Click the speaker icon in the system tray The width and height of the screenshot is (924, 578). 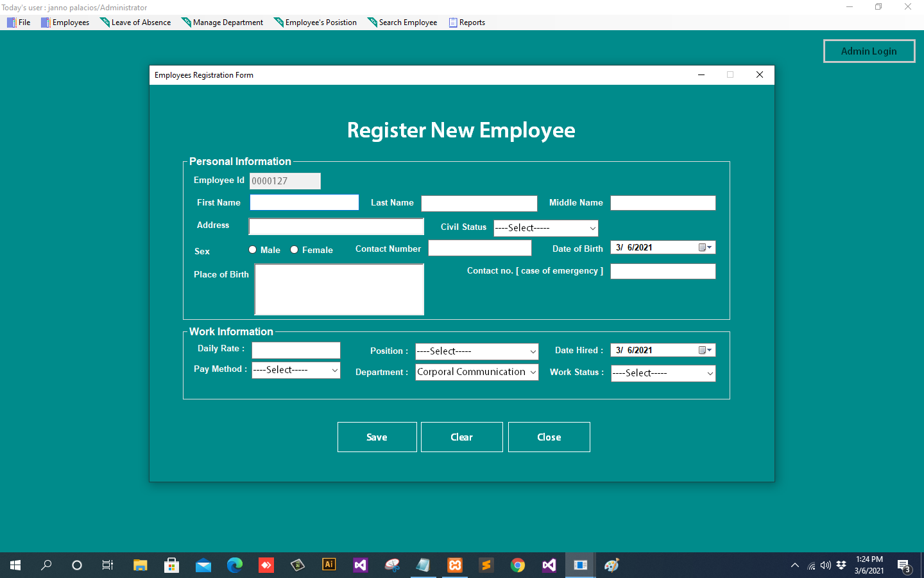click(825, 565)
